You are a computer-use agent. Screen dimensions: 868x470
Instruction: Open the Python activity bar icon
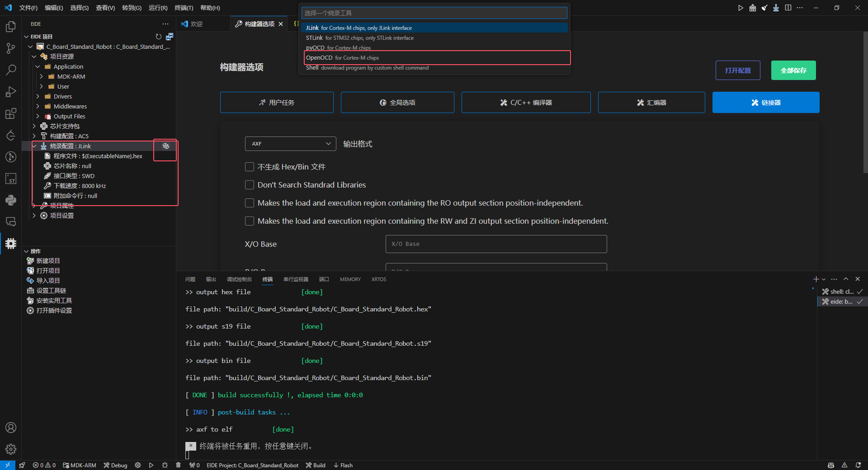point(11,200)
